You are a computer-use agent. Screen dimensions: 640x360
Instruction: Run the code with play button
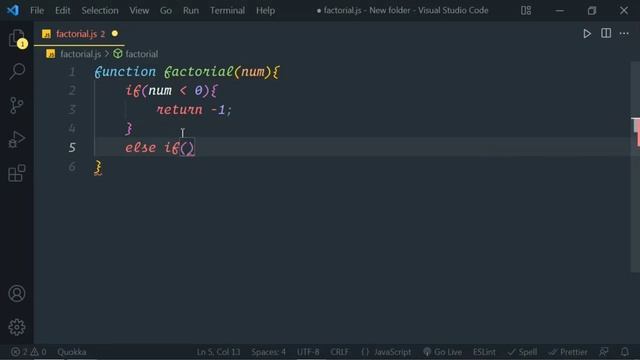587,33
